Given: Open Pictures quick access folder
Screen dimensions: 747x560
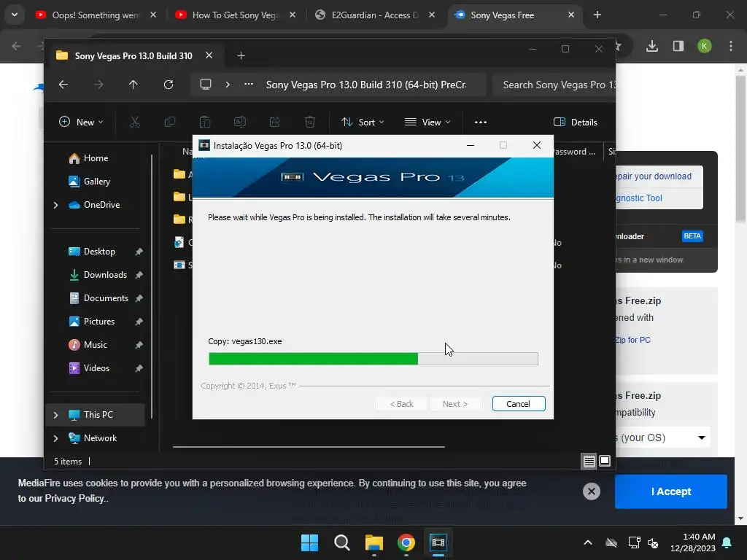Looking at the screenshot, I should pyautogui.click(x=99, y=322).
